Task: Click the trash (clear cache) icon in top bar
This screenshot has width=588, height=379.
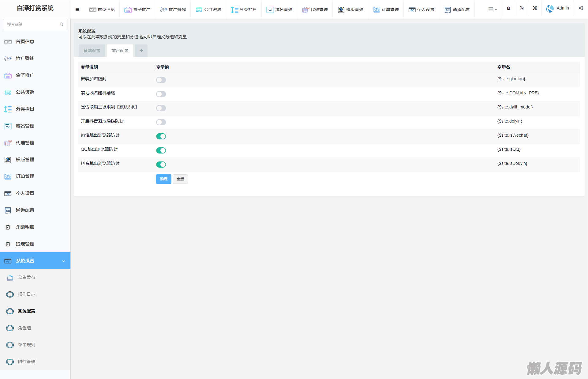Action: coord(508,8)
